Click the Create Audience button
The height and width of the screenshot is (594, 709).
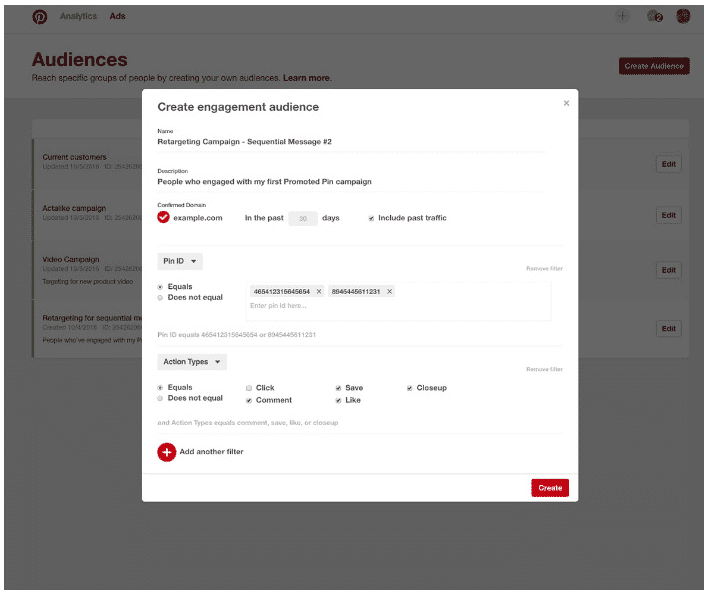[654, 66]
